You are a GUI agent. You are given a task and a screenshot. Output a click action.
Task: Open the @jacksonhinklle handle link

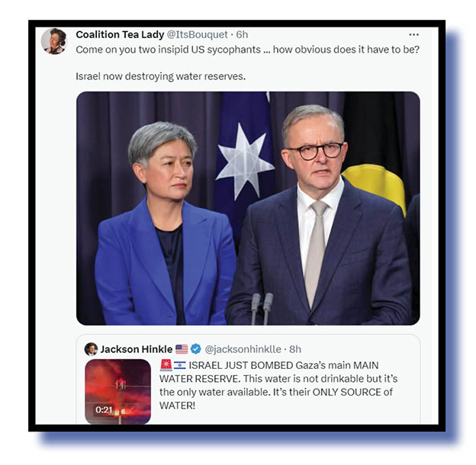click(243, 349)
